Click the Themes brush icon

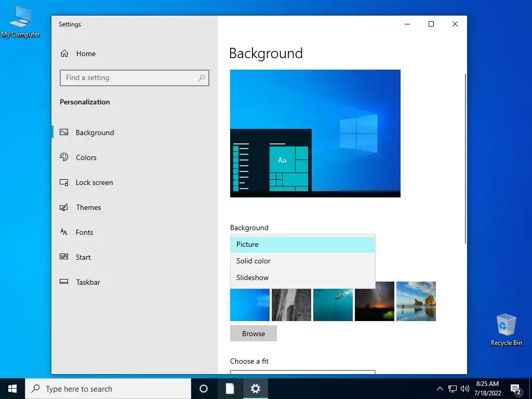[64, 207]
